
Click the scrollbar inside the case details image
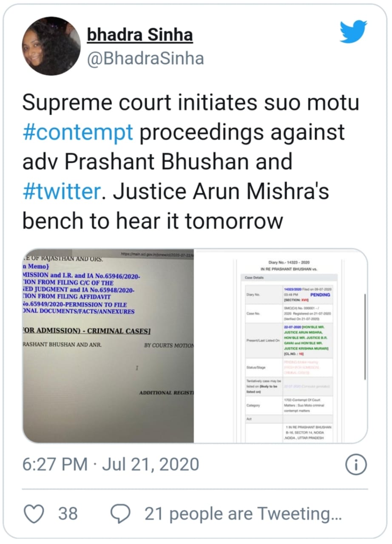[365, 336]
